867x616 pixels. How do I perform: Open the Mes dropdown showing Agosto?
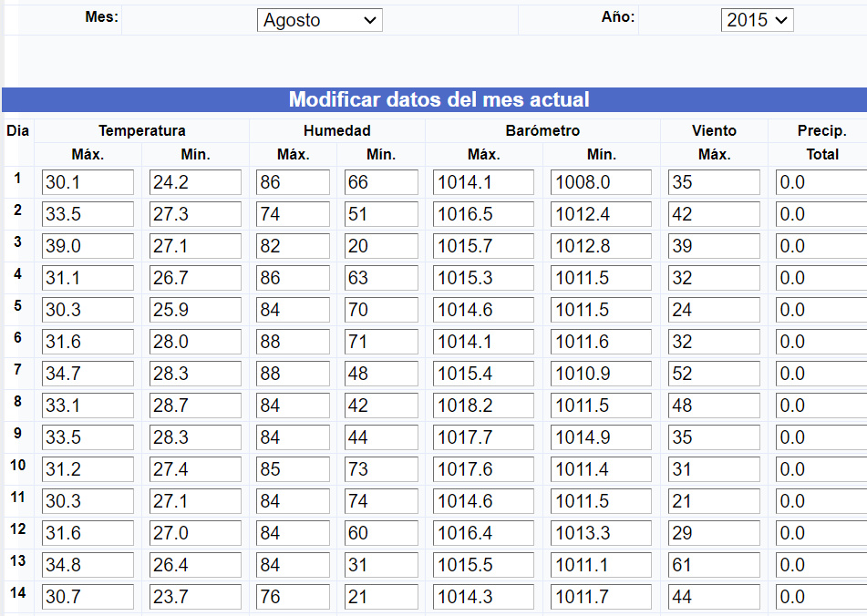[320, 20]
